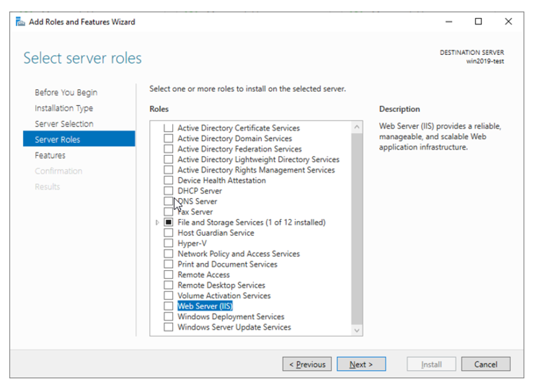
Task: Close the Add Roles and Features Wizard
Action: pos(508,21)
